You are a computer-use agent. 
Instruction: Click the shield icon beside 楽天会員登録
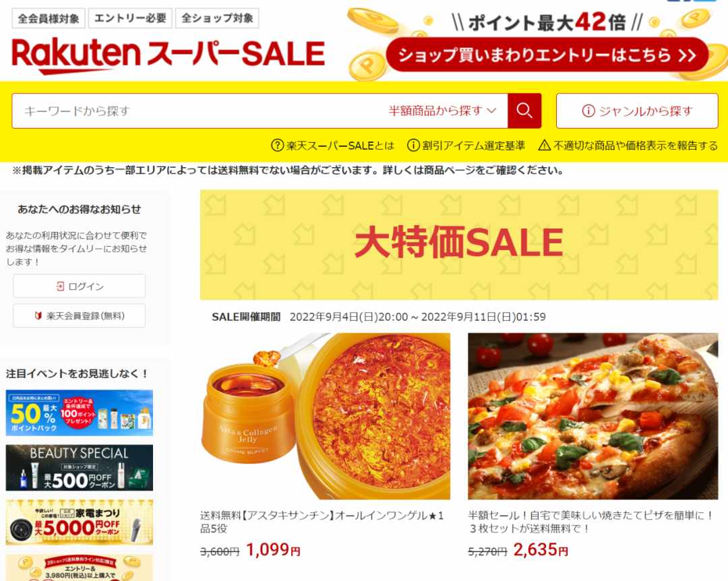coord(38,316)
